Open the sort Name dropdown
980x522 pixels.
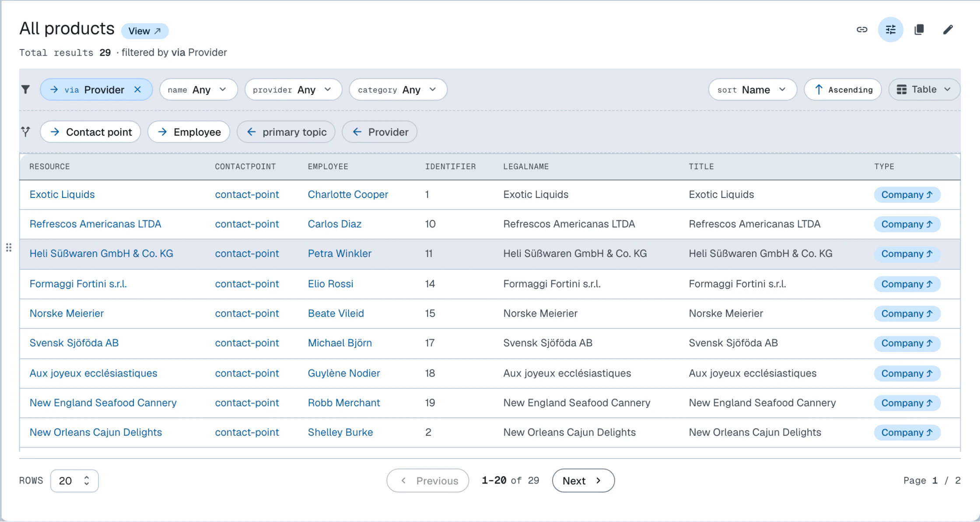tap(752, 89)
